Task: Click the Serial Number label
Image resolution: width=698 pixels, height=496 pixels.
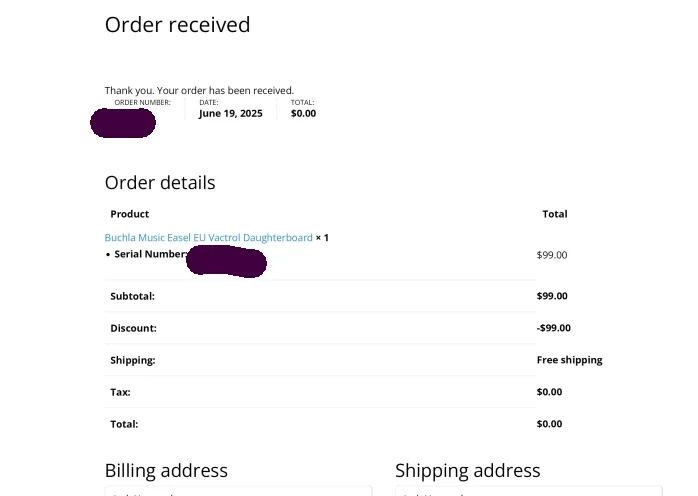Action: click(x=150, y=255)
